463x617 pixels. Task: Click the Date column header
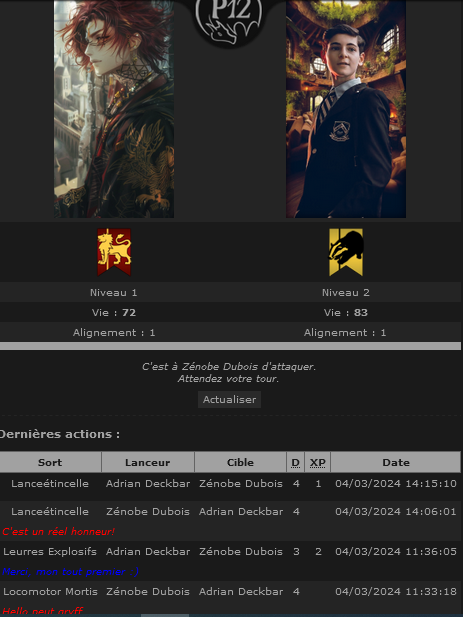[396, 462]
